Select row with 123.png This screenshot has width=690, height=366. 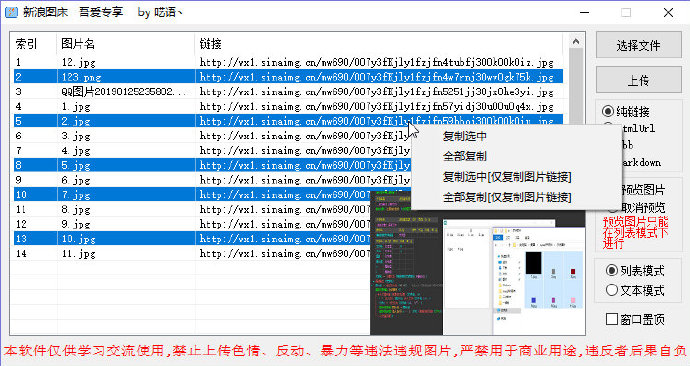tap(288, 77)
